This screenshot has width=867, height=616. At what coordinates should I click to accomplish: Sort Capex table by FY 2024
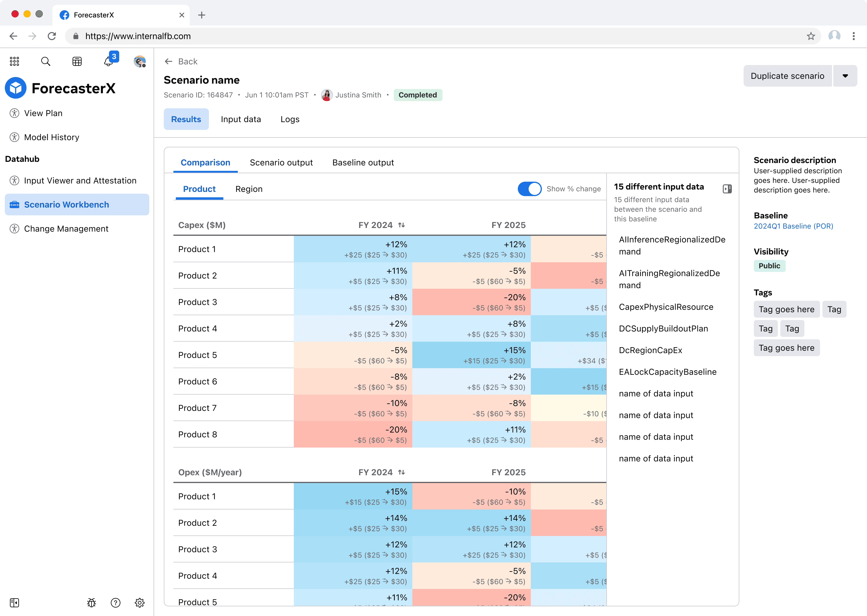click(401, 225)
